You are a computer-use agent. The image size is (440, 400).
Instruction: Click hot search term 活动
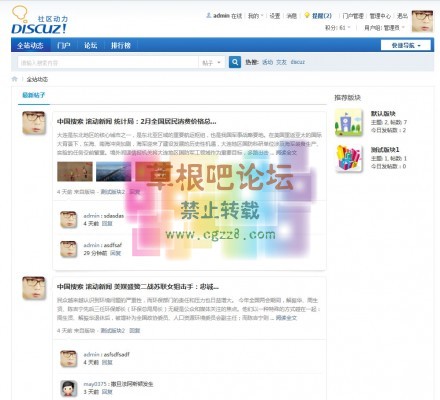point(267,62)
